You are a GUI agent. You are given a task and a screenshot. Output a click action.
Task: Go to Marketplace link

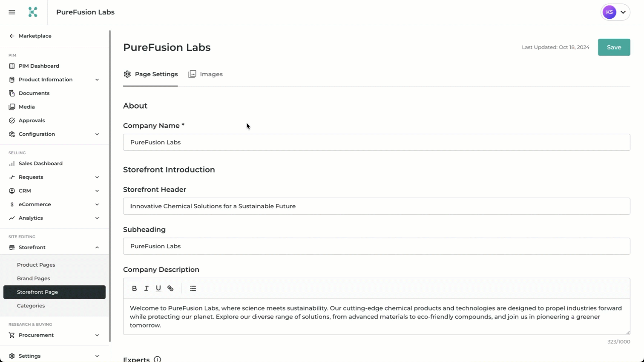pos(35,36)
